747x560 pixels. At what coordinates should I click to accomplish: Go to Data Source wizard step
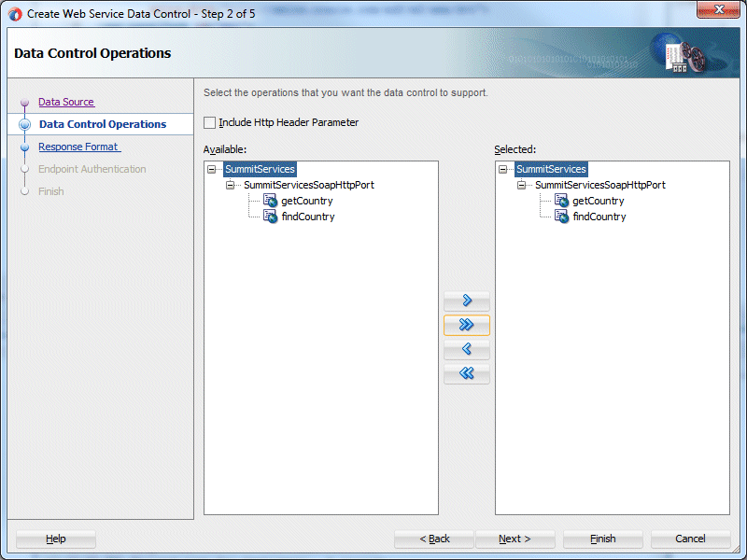66,102
